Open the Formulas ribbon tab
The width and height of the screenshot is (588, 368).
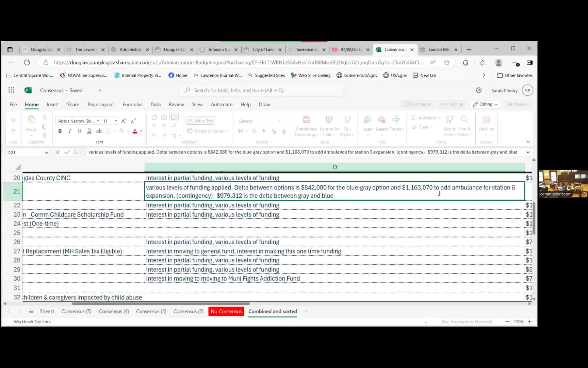[x=132, y=105]
